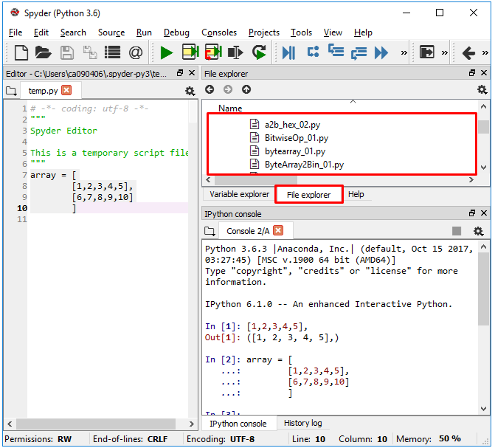Open File explorer options gear
This screenshot has height=448, width=495.
tap(482, 90)
